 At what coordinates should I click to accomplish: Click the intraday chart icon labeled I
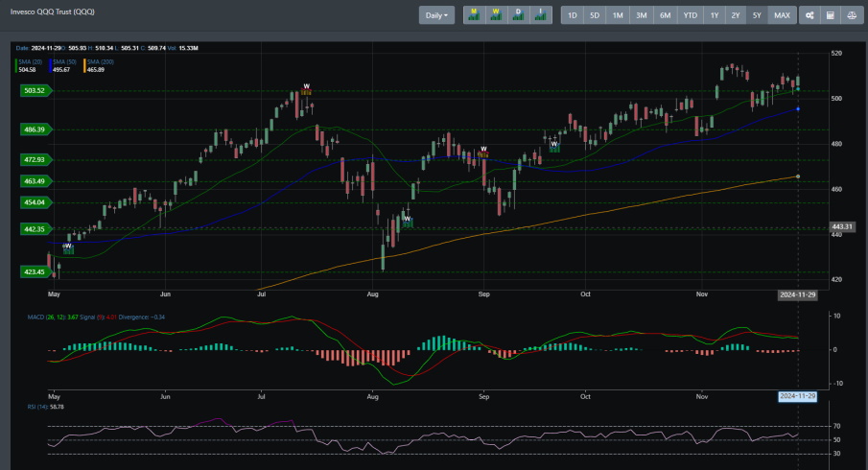click(542, 15)
